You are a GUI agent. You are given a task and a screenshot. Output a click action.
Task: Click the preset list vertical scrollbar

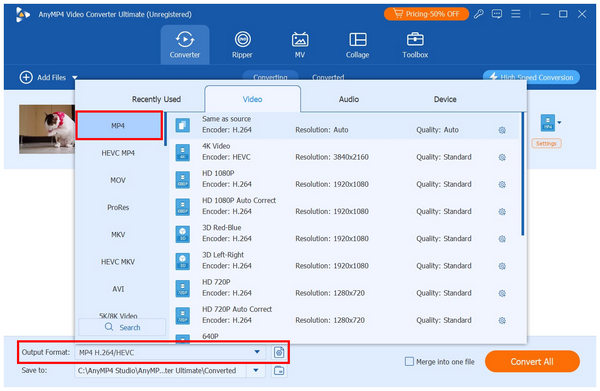523,174
